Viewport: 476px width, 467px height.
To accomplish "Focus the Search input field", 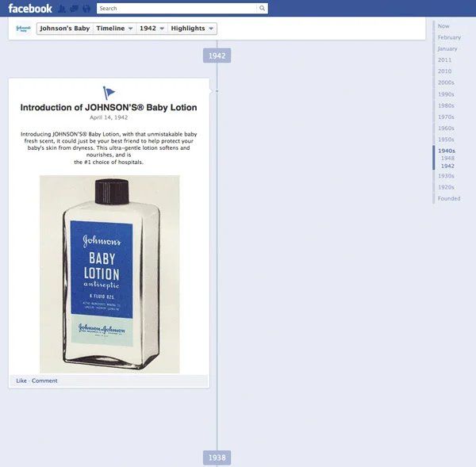I will click(x=177, y=8).
